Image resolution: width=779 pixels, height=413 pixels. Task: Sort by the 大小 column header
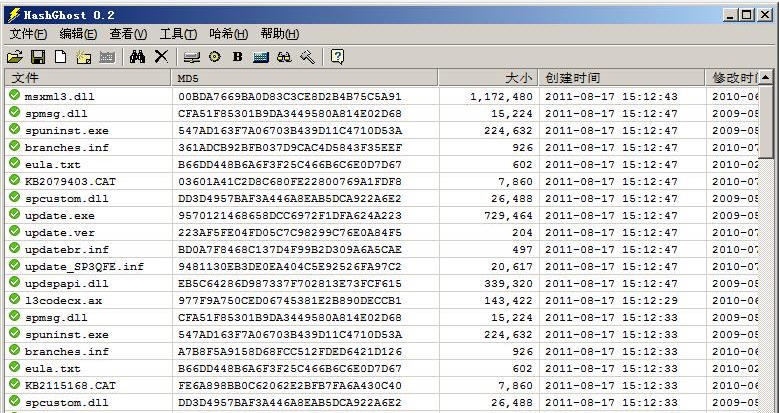[x=488, y=78]
